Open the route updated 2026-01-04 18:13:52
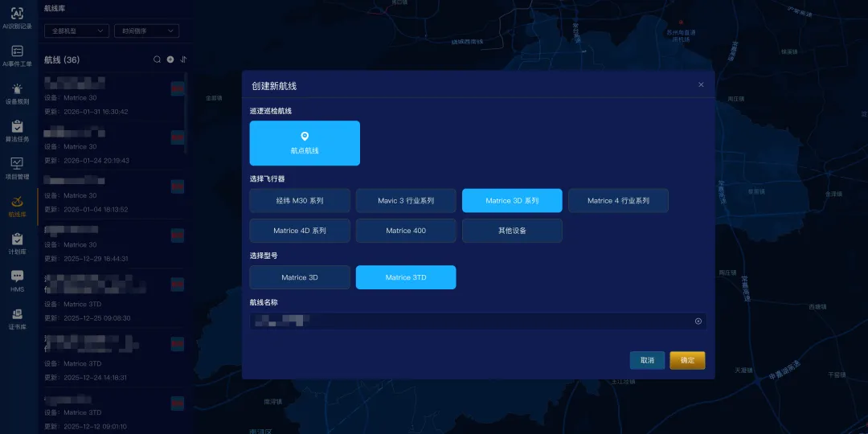 tap(113, 194)
